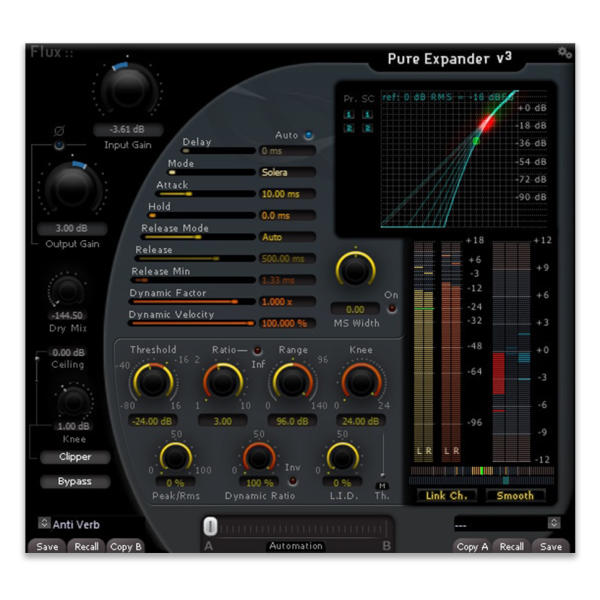
Task: Click the Copy B button
Action: coord(126,546)
